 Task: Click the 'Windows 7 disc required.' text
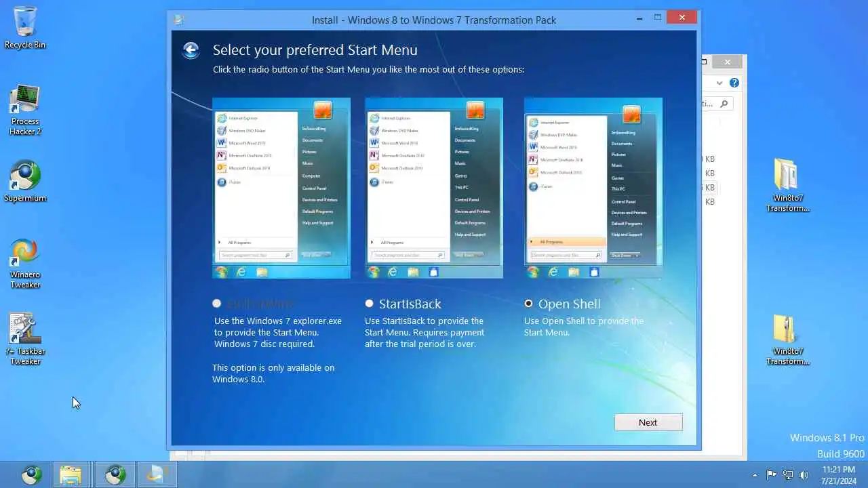[264, 344]
